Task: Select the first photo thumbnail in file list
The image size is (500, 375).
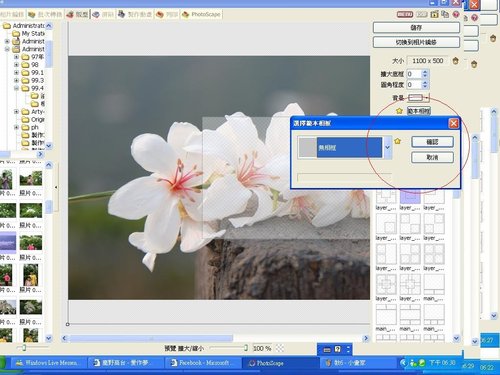Action: click(6, 179)
